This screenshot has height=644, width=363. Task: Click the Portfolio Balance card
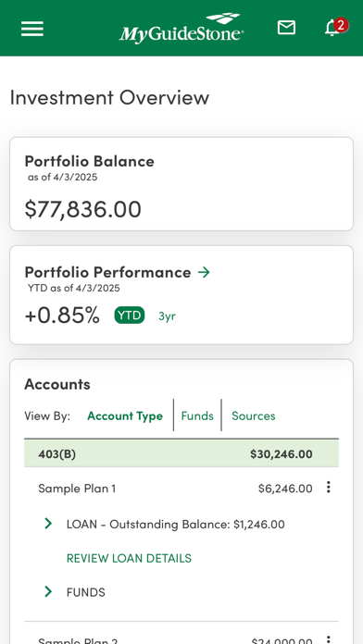181,183
